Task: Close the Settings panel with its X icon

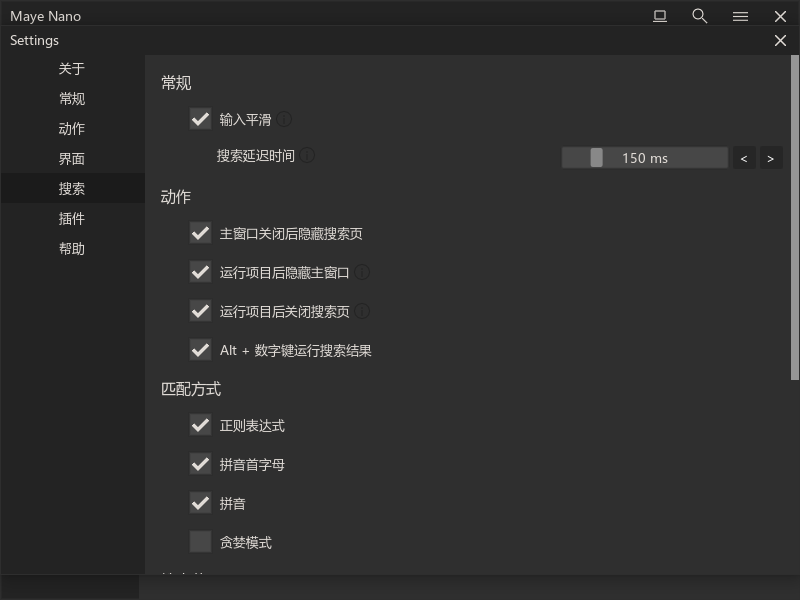Action: click(x=780, y=40)
